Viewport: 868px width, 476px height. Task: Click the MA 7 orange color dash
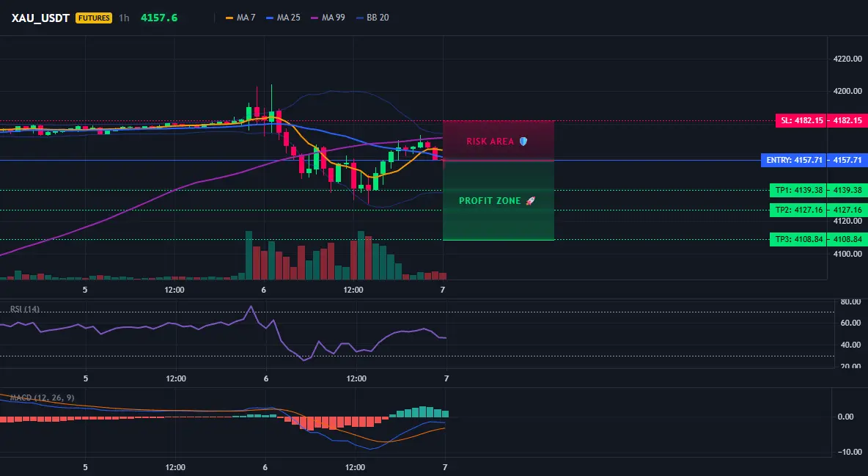coord(229,18)
